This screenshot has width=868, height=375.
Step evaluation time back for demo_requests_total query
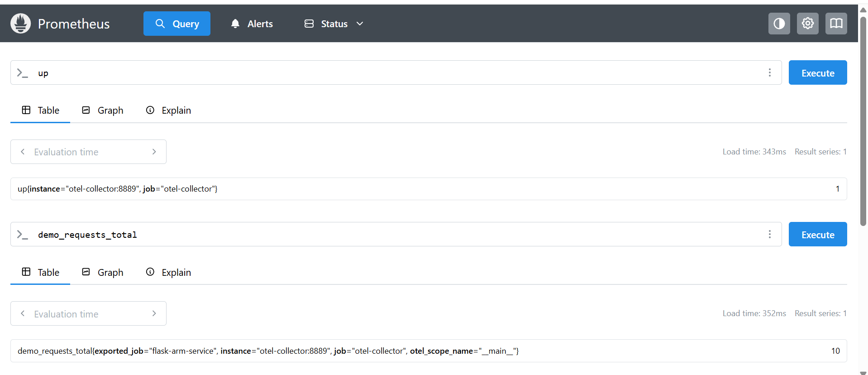tap(23, 313)
